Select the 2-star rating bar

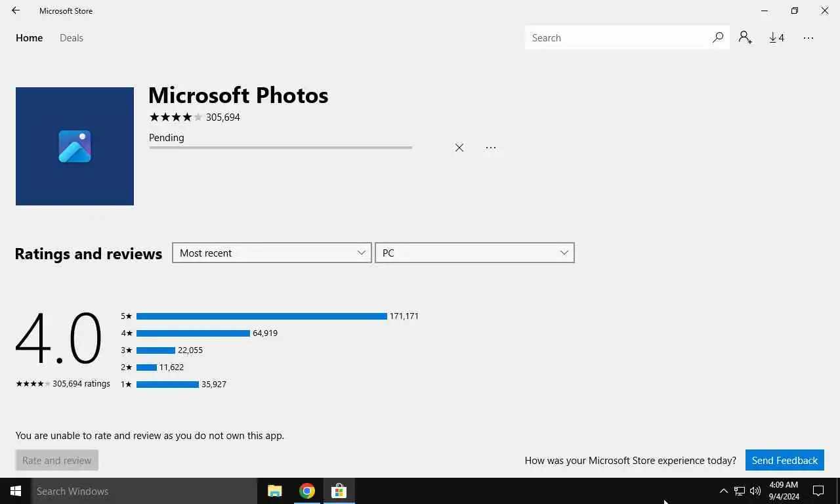coord(146,367)
